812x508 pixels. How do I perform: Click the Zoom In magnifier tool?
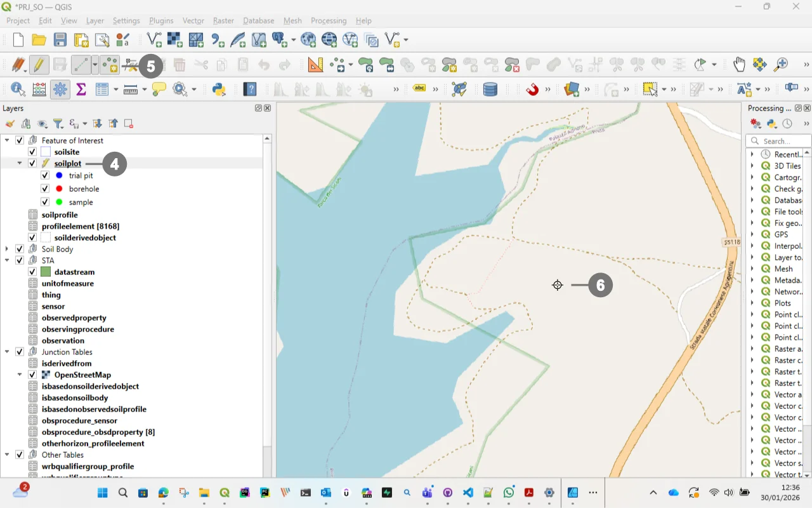(x=781, y=65)
